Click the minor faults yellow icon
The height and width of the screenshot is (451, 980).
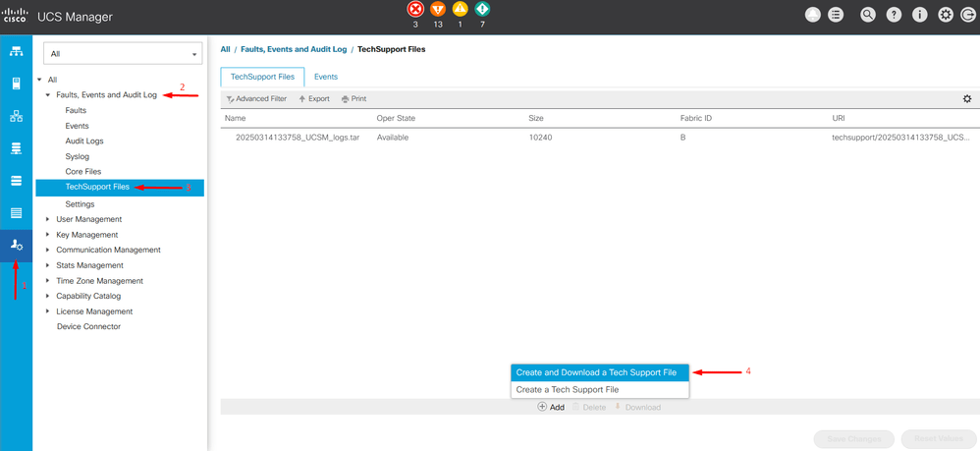tap(460, 10)
